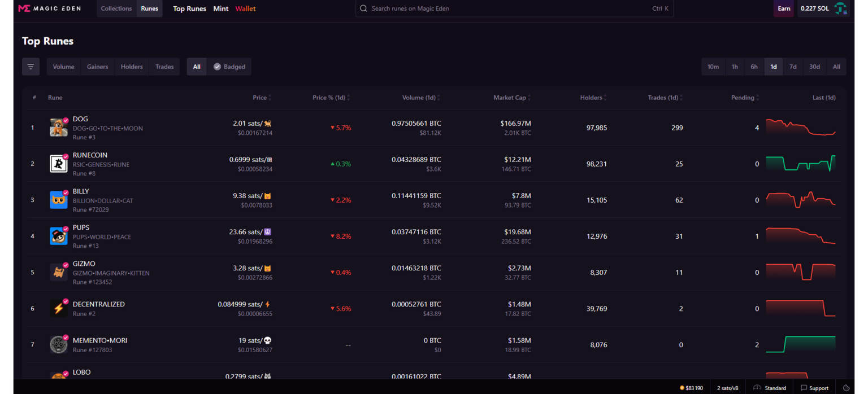Click the 2 sats/vB fee indicator
The height and width of the screenshot is (394, 868).
click(728, 388)
